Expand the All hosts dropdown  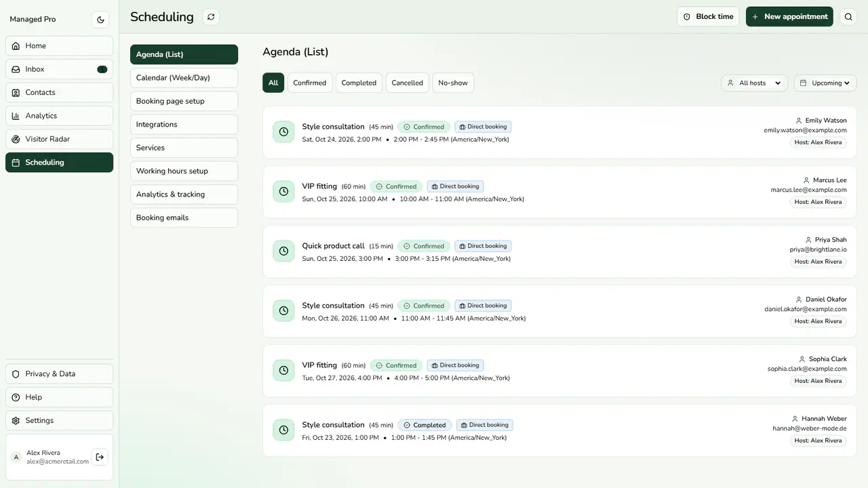click(754, 83)
